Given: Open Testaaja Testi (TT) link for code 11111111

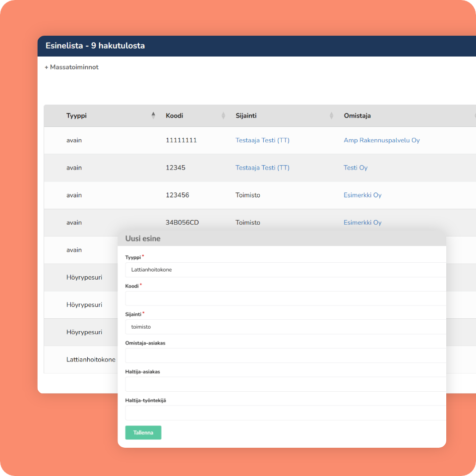Looking at the screenshot, I should 262,140.
